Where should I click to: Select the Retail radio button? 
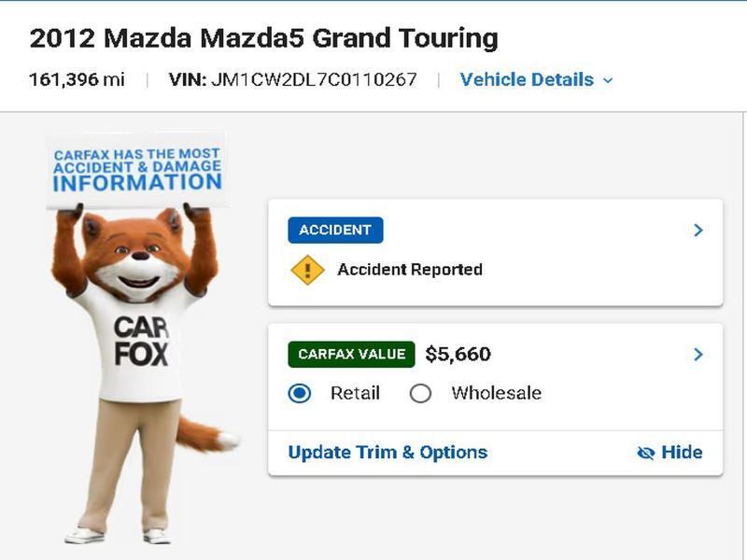[x=302, y=394]
